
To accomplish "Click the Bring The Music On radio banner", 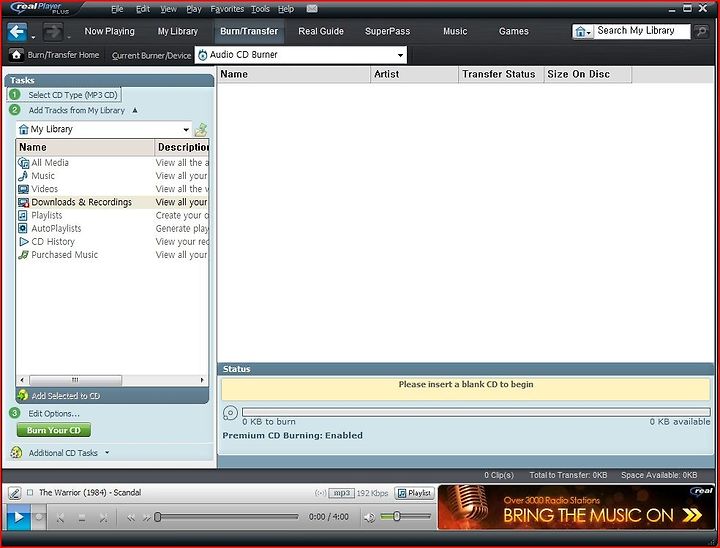I will click(x=576, y=508).
